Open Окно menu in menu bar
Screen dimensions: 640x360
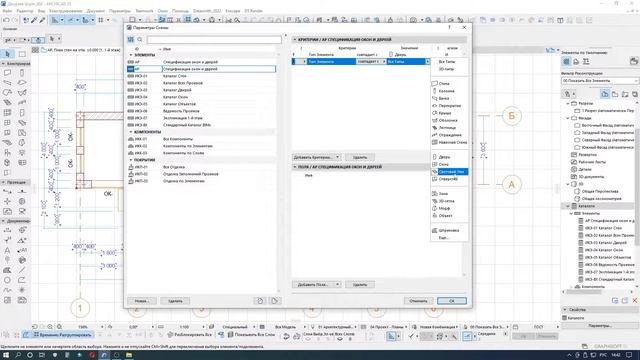[162, 11]
